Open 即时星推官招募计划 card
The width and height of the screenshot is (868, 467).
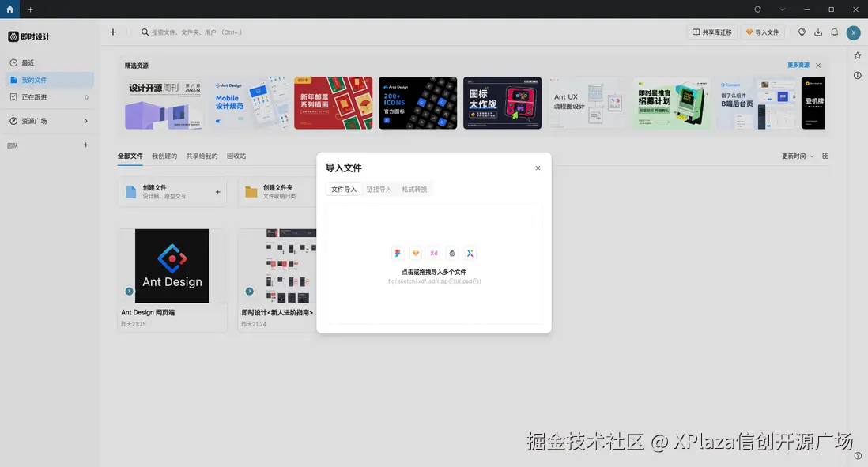pyautogui.click(x=672, y=103)
